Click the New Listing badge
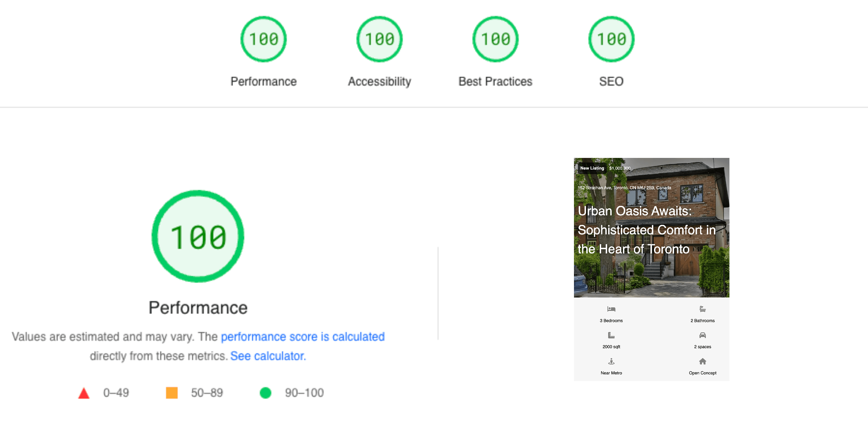868x442 pixels. pos(592,168)
